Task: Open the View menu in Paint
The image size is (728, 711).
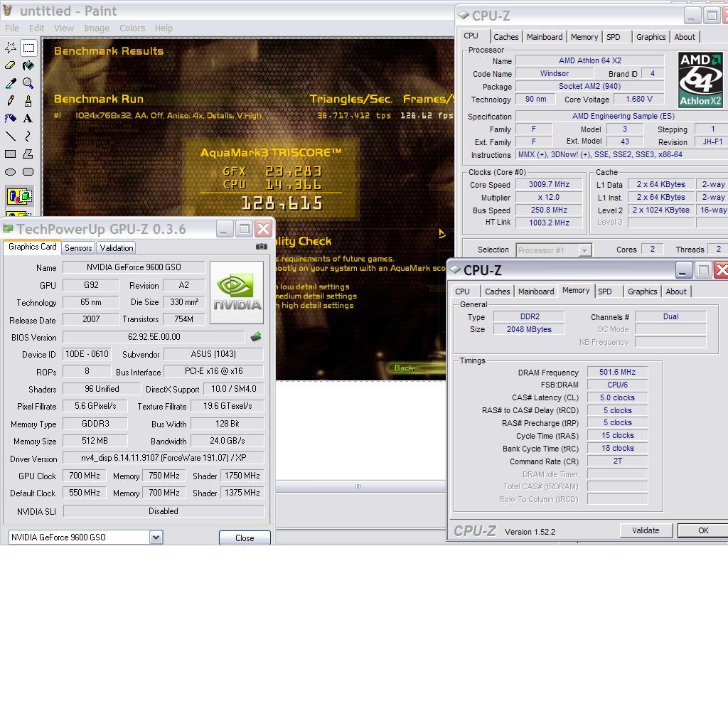Action: tap(63, 28)
